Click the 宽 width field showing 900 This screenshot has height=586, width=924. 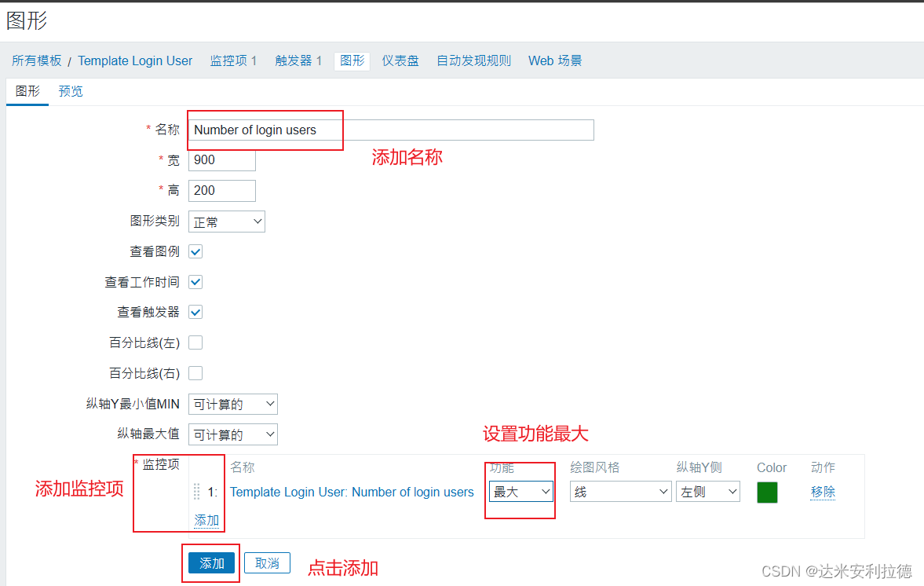222,160
